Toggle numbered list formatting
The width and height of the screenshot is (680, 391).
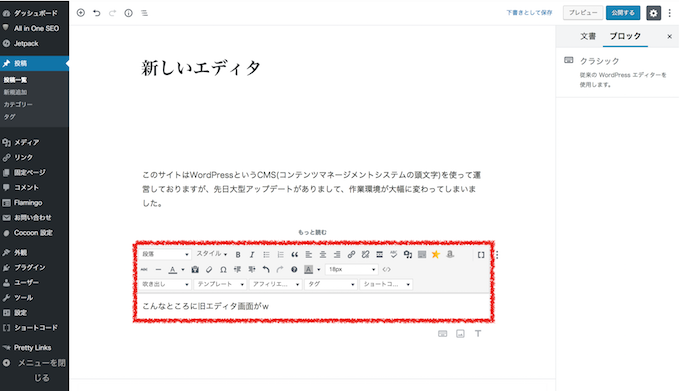point(281,254)
